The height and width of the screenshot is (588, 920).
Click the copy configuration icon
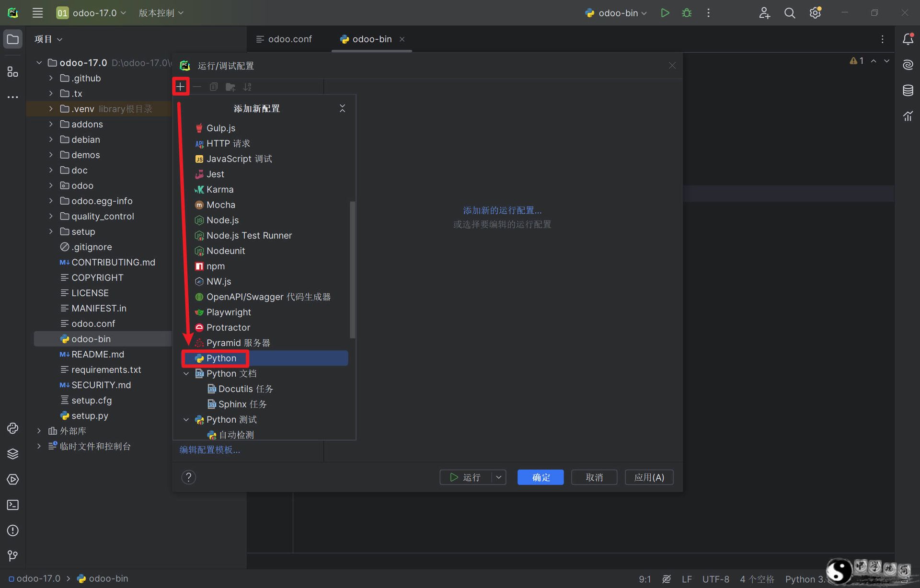pyautogui.click(x=214, y=87)
